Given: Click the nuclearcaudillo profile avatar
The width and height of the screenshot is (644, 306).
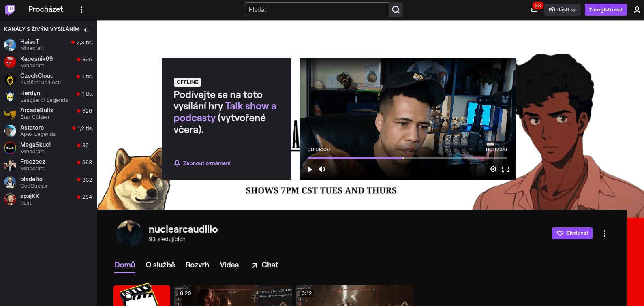Looking at the screenshot, I should pyautogui.click(x=129, y=233).
